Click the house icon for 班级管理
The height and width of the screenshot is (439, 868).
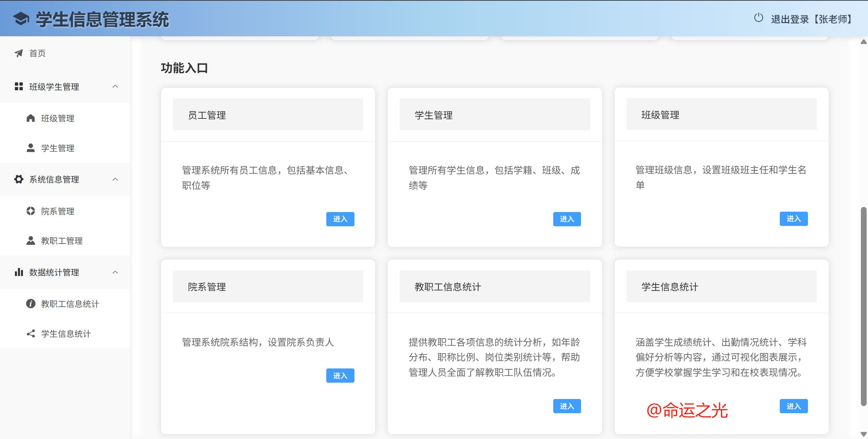click(x=31, y=118)
